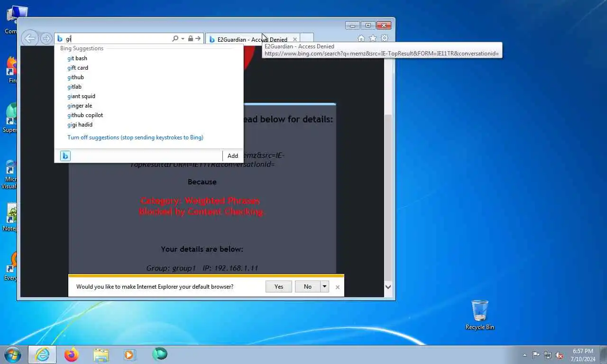Screen dimensions: 607x364
Task: Click the page scrollbar down arrow
Action: click(x=388, y=287)
